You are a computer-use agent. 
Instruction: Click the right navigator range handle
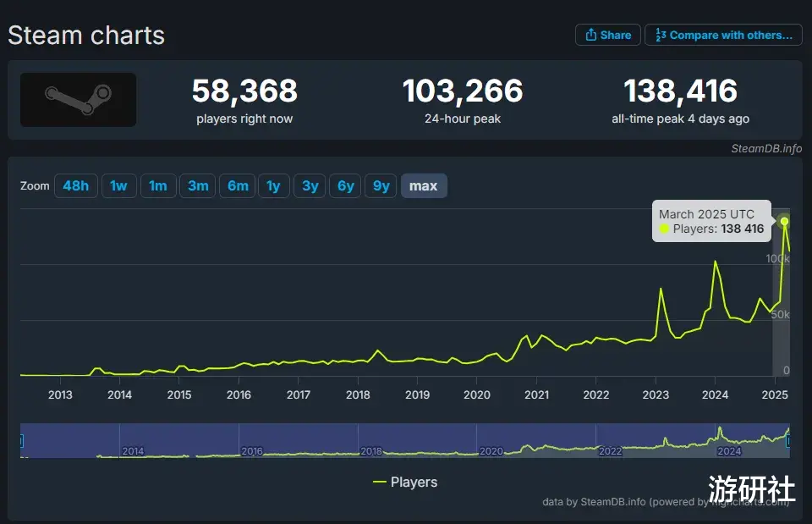(788, 440)
